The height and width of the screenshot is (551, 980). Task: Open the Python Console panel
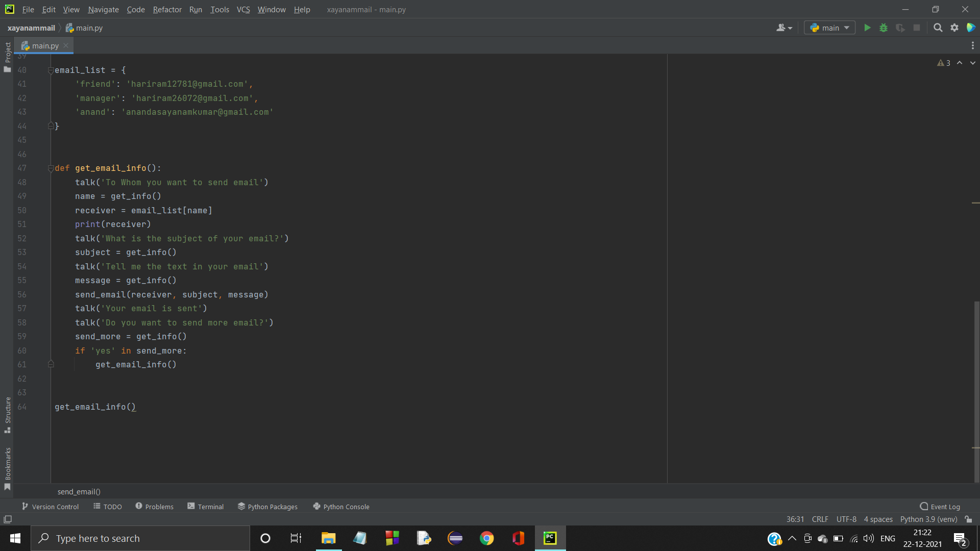(341, 507)
